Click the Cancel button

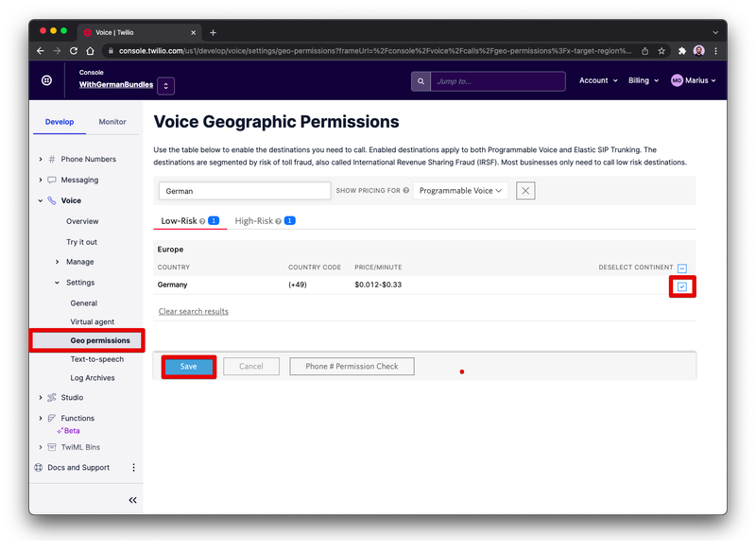(251, 367)
